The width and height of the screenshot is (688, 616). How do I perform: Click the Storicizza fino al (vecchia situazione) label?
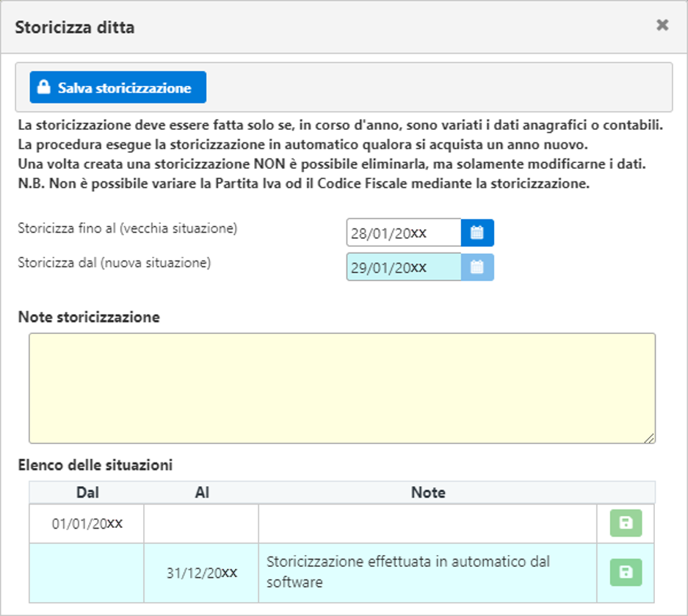pyautogui.click(x=127, y=228)
